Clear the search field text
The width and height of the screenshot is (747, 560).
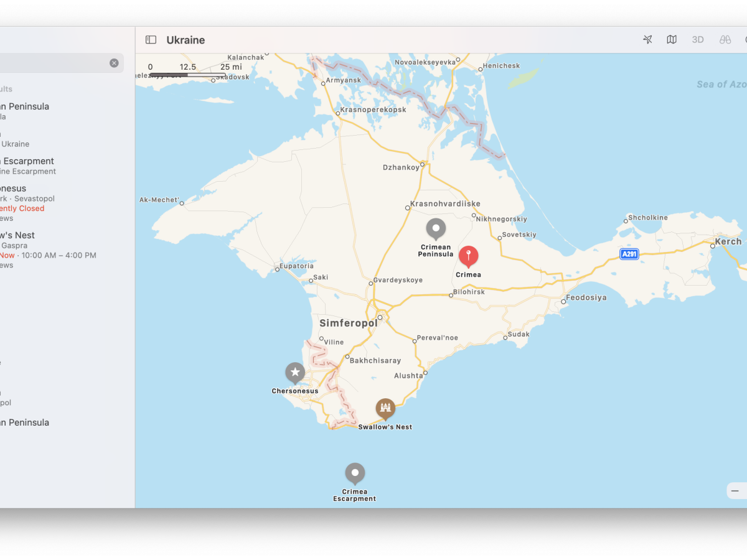pyautogui.click(x=114, y=63)
